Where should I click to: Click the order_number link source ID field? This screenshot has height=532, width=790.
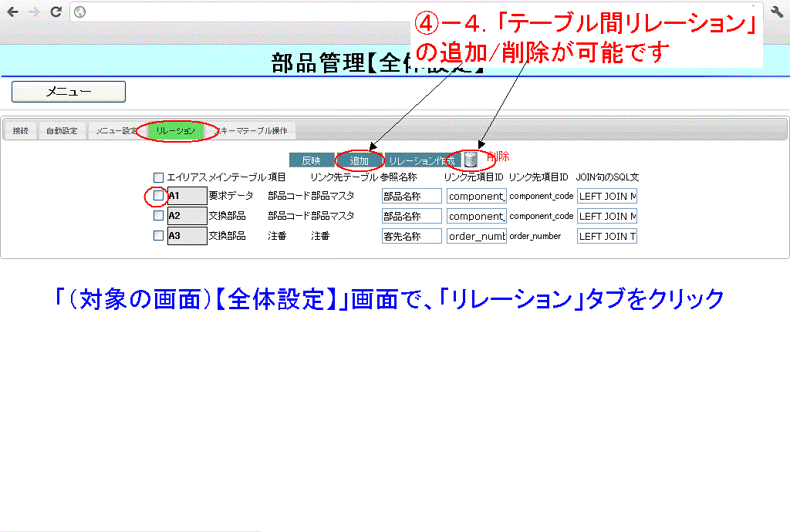(476, 236)
